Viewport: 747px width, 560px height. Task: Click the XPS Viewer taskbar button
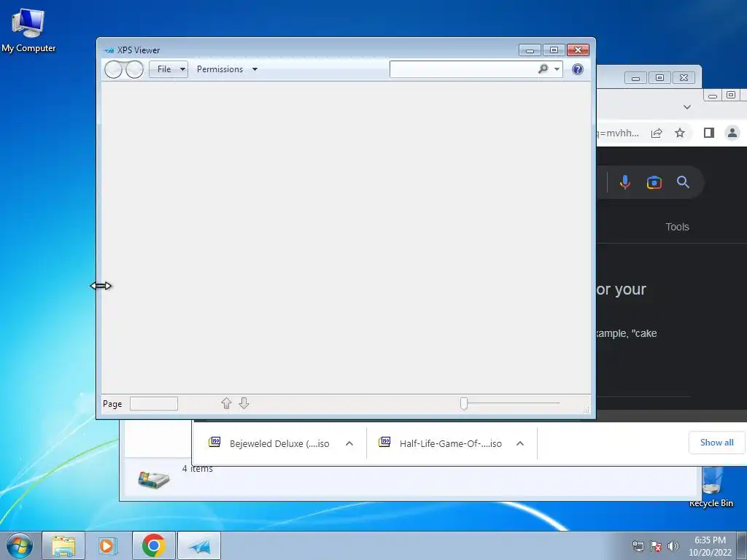(199, 545)
